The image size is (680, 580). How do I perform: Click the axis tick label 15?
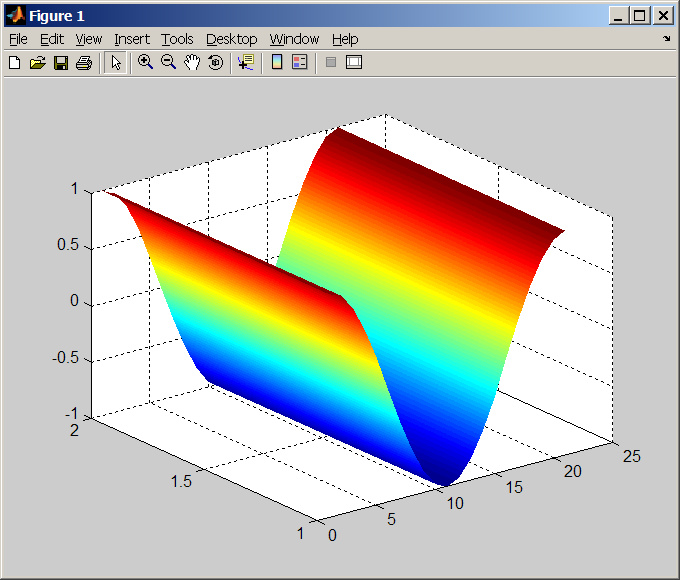pyautogui.click(x=514, y=487)
